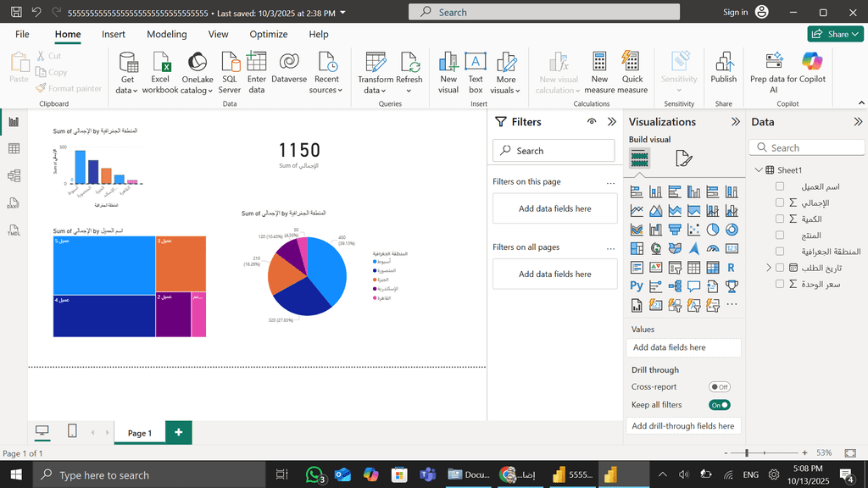The image size is (868, 488).
Task: Turn off Keep all filters toggle
Action: pyautogui.click(x=720, y=405)
